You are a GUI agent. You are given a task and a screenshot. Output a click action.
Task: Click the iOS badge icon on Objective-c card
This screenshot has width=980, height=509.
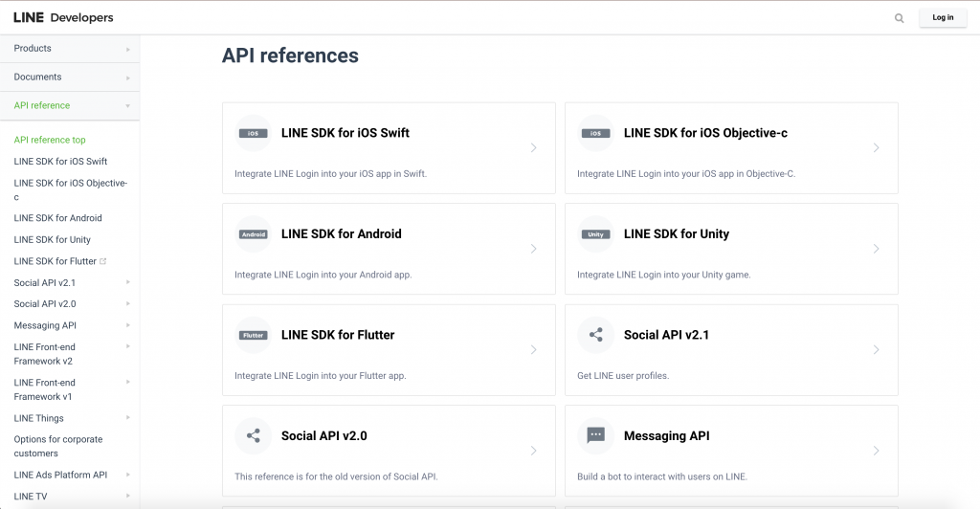[x=595, y=133]
